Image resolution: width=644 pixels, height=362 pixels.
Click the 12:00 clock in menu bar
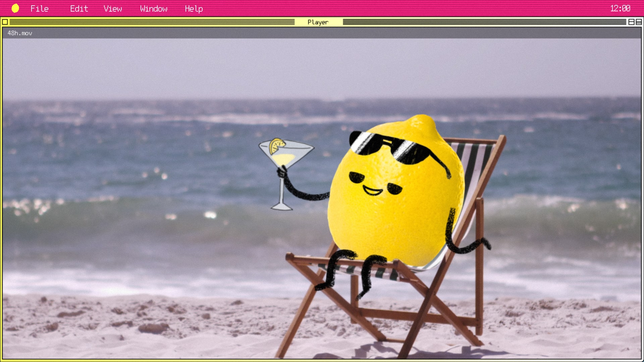coord(620,8)
